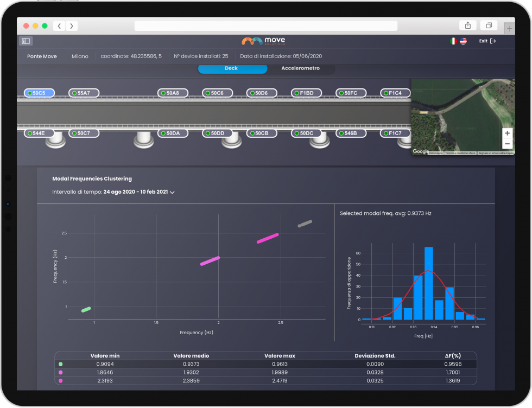Image resolution: width=532 pixels, height=408 pixels.
Task: Zoom out on the map
Action: [507, 144]
